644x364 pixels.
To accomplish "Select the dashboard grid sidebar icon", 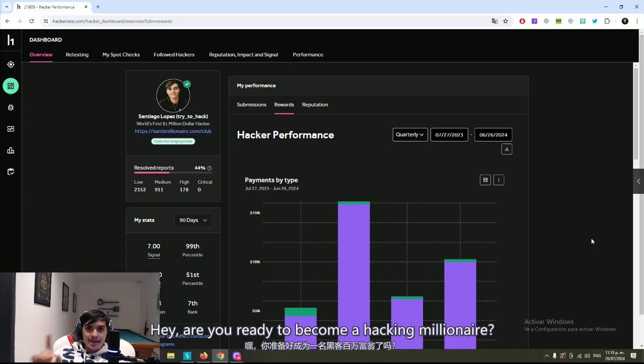I will [11, 86].
